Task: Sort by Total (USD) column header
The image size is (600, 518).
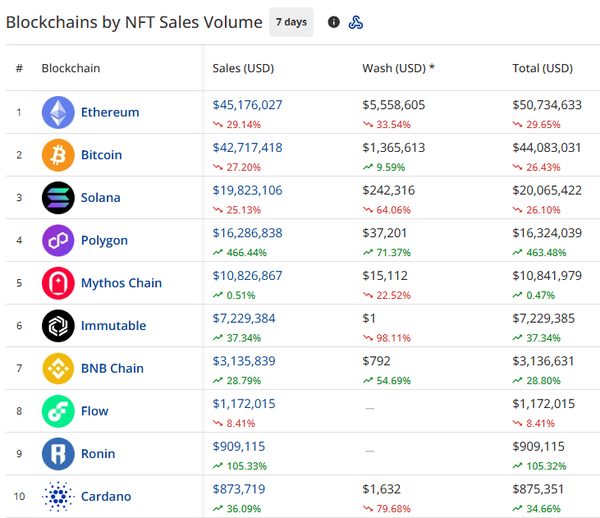Action: (x=542, y=68)
